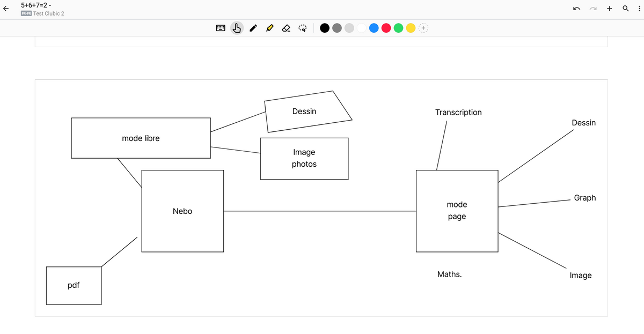Choose the light gray ink color

pos(349,28)
